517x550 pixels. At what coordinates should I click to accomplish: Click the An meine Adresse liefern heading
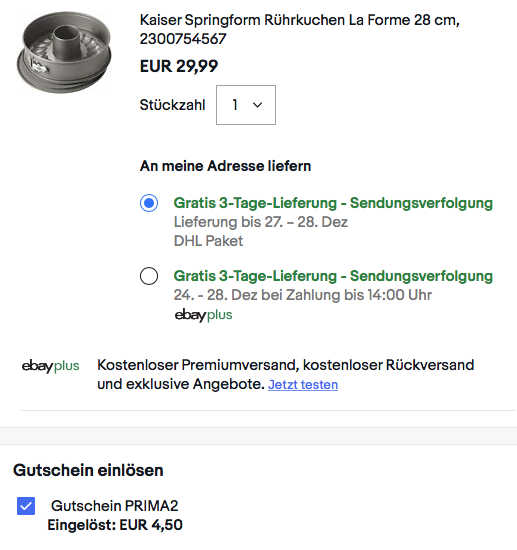226,166
